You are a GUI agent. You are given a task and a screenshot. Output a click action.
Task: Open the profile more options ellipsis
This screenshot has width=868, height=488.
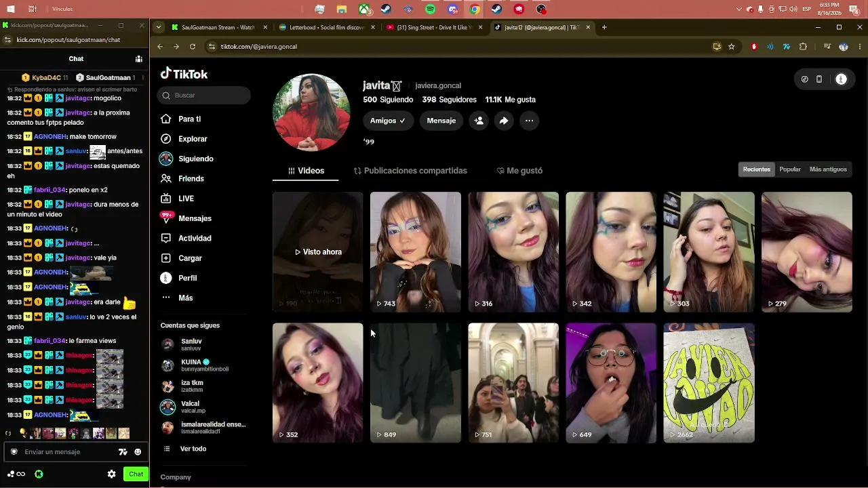[x=529, y=121]
